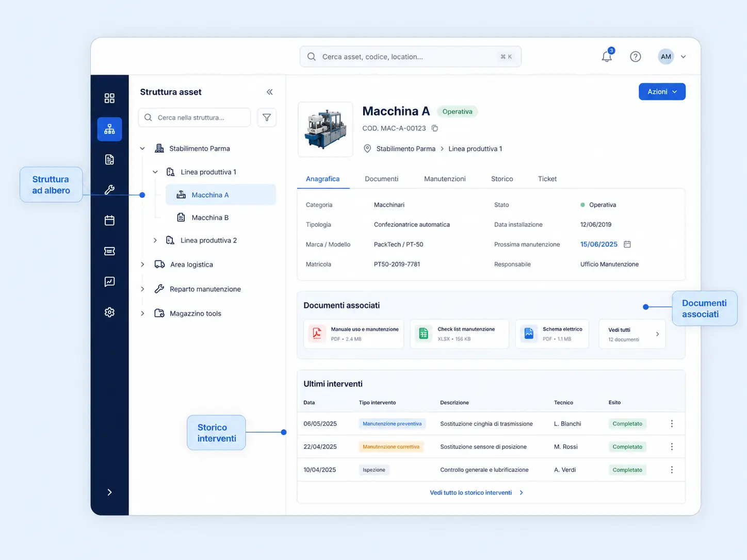
Task: Click the AM user avatar
Action: click(x=666, y=57)
